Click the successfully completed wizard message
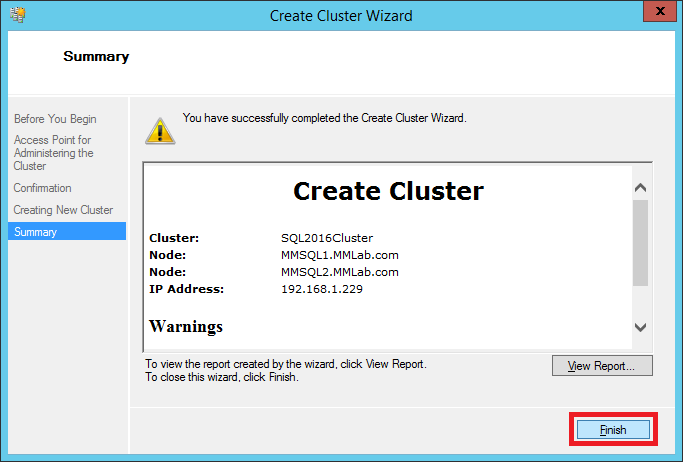Viewport: 683px width, 462px height. pos(324,118)
